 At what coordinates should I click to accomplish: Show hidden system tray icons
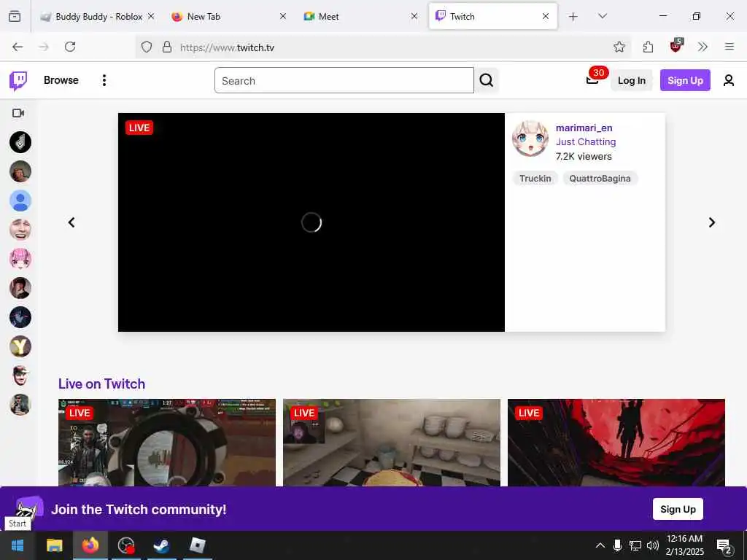pos(600,545)
